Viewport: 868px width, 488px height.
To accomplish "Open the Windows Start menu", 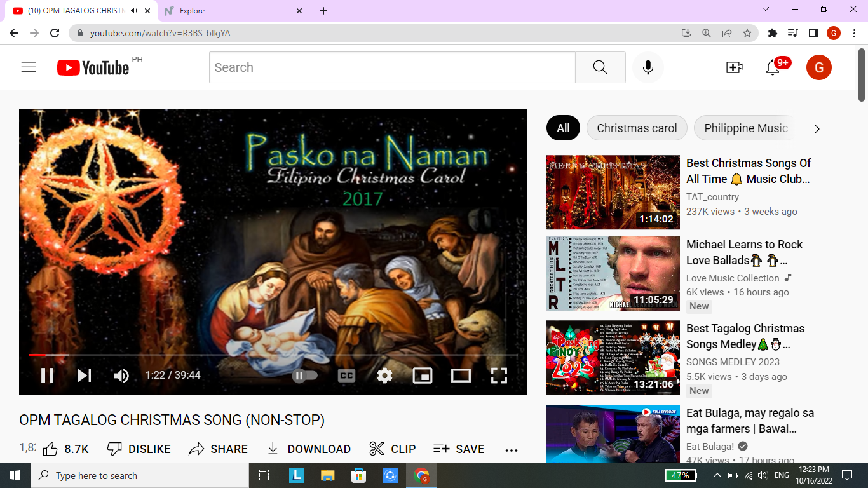I will (15, 475).
